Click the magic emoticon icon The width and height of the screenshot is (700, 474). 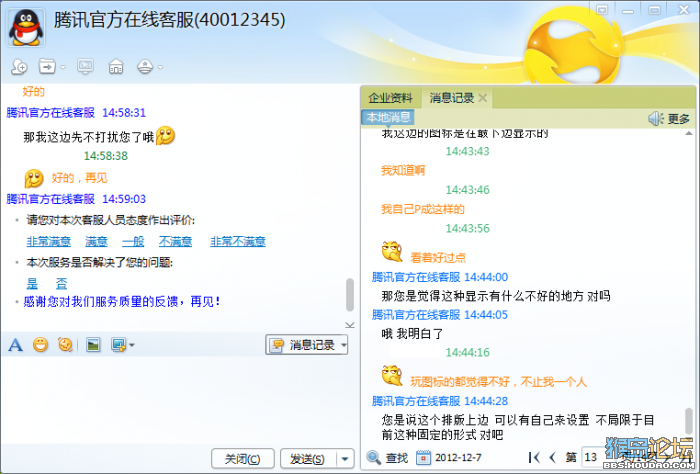pos(65,345)
